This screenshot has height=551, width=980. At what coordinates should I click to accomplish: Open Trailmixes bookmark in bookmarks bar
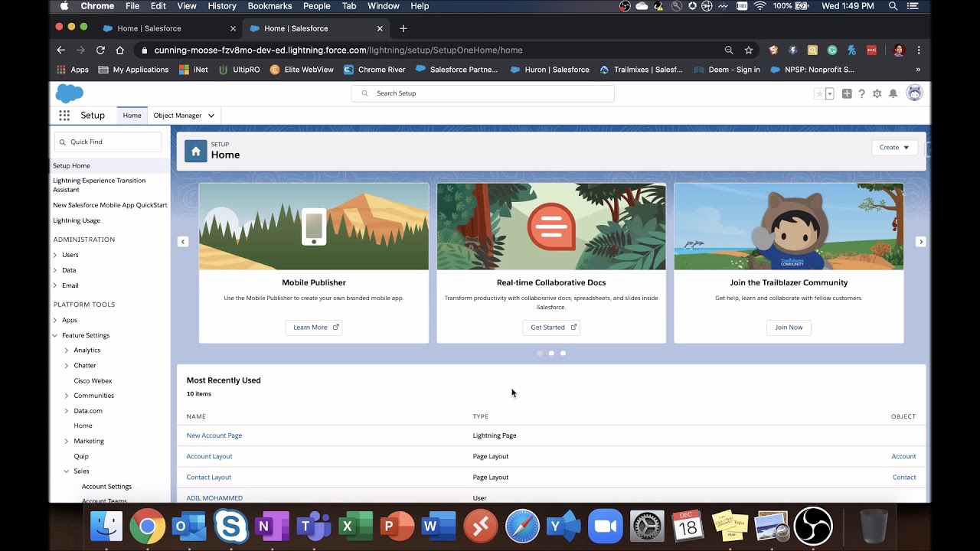pos(641,70)
